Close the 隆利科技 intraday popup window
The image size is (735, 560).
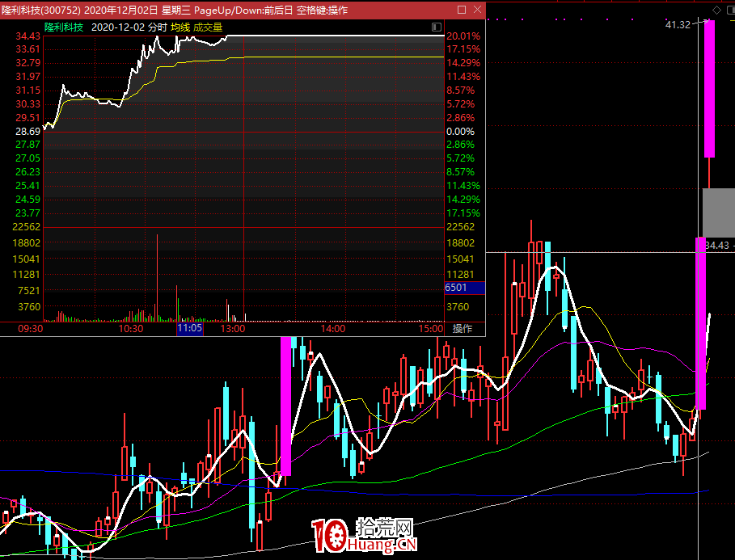[x=478, y=10]
